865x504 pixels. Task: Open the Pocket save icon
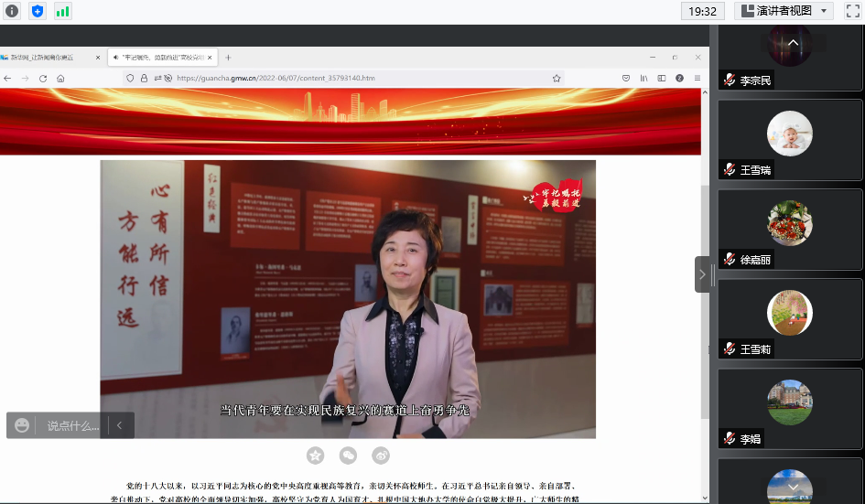pos(625,79)
